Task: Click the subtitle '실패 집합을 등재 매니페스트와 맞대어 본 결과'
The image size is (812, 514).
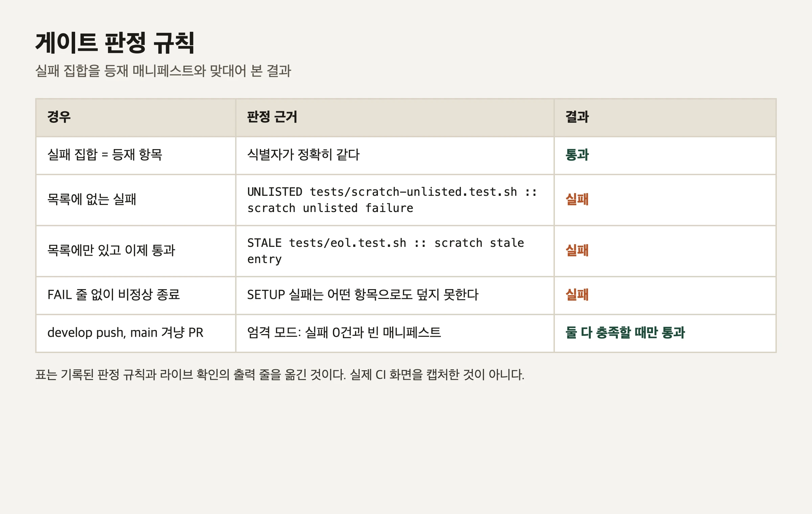Action: (163, 71)
